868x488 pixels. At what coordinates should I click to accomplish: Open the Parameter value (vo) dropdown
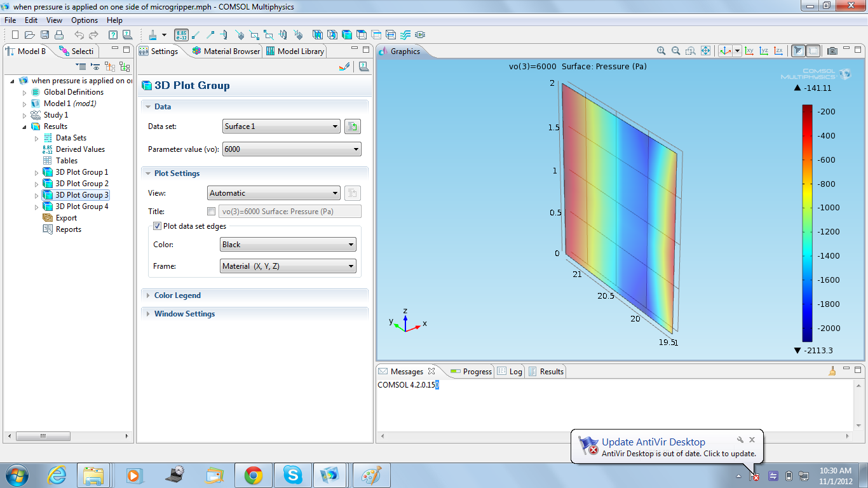[x=292, y=149]
